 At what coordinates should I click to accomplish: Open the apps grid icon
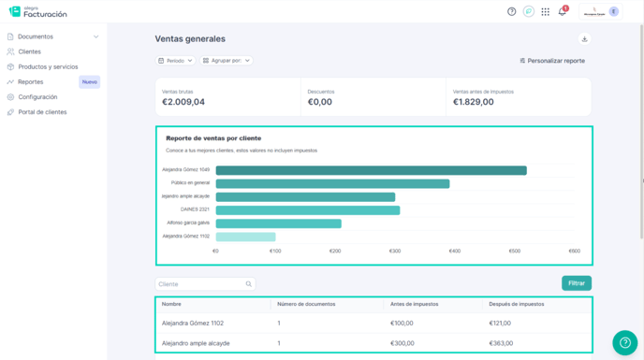[x=546, y=12]
